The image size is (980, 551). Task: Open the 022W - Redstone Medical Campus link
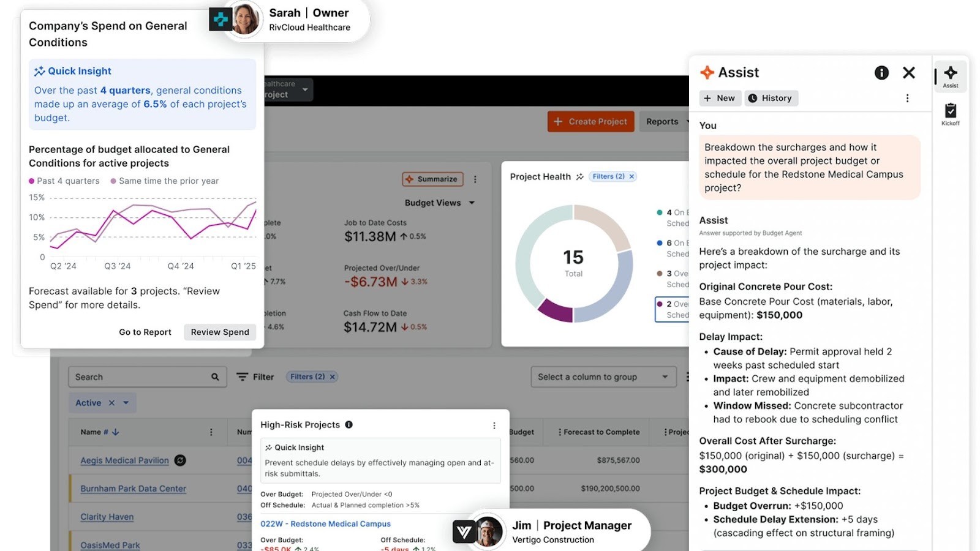(325, 523)
